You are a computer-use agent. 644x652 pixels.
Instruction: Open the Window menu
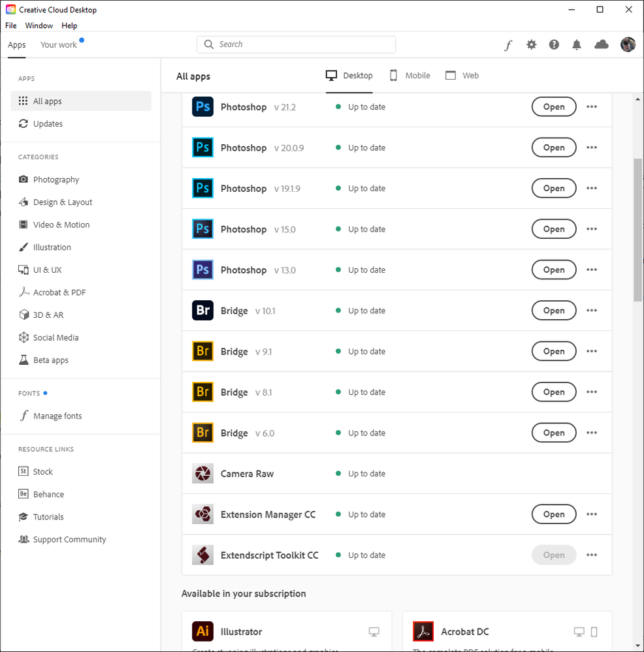[39, 25]
